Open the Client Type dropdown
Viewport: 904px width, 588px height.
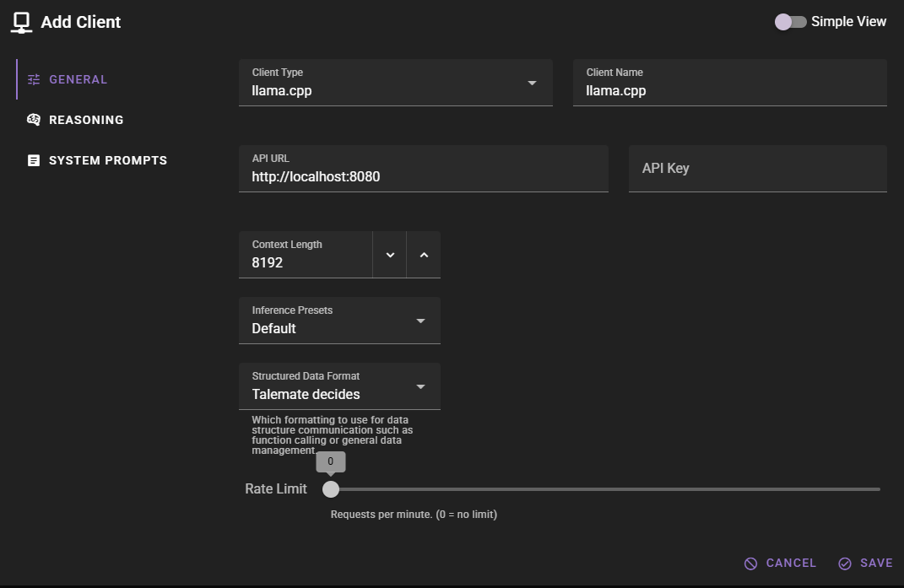[395, 83]
